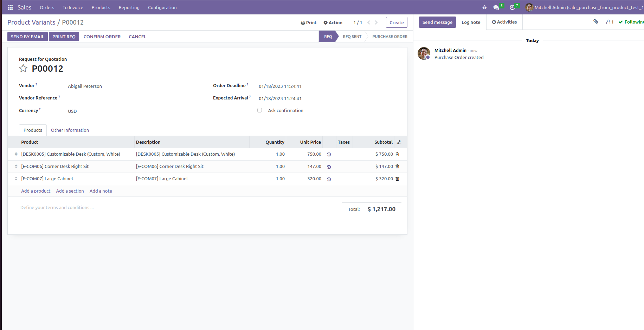Go to previous record arrow
This screenshot has height=330, width=644.
tap(369, 22)
